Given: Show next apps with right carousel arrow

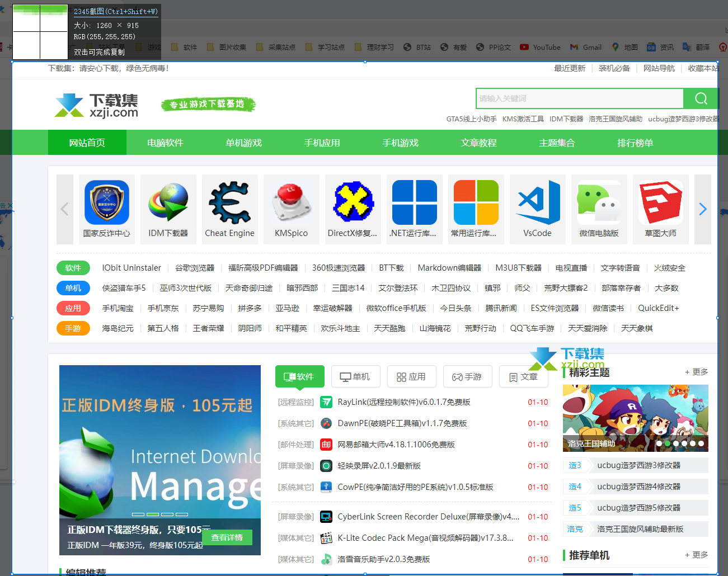Looking at the screenshot, I should [703, 209].
